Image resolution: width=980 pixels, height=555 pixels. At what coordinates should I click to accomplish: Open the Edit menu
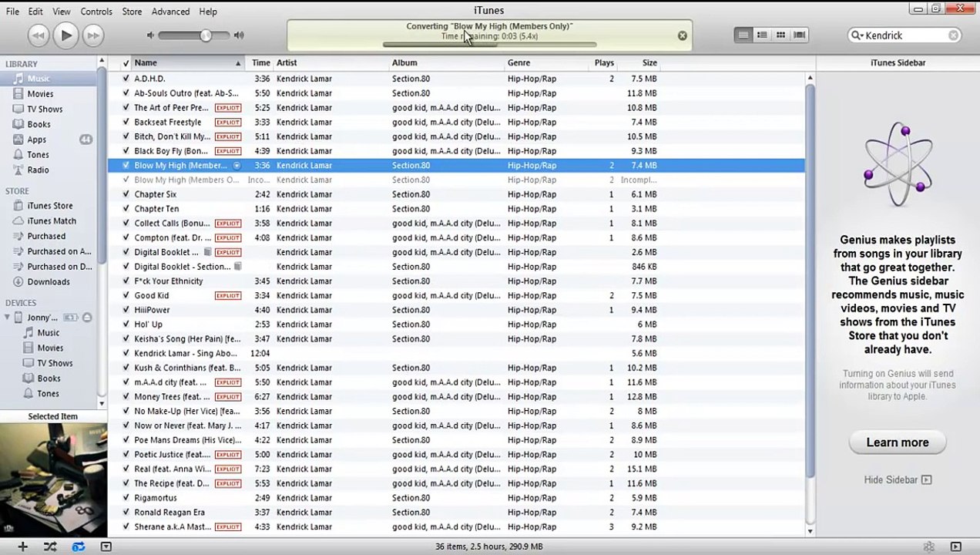tap(35, 12)
